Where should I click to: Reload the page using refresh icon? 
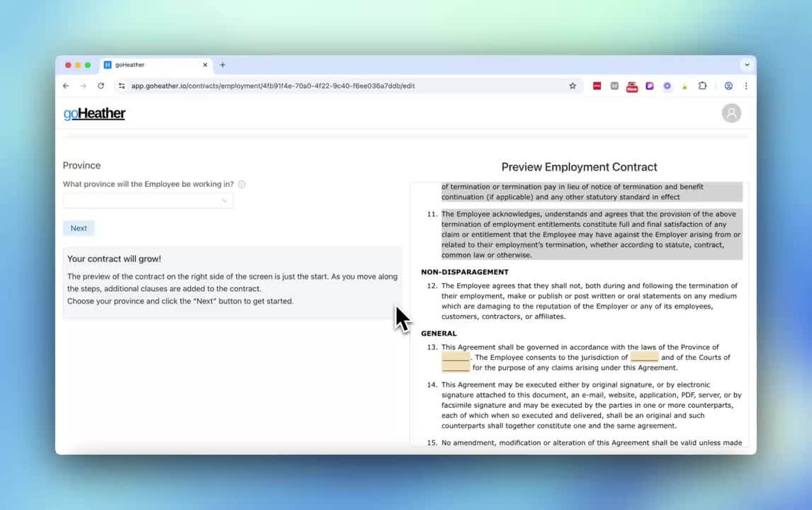[x=101, y=86]
